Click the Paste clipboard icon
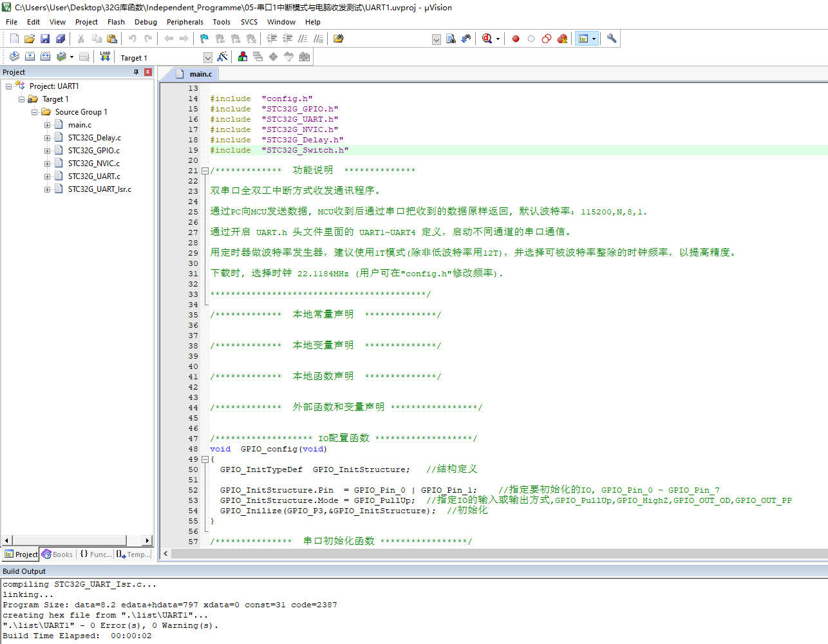 (x=112, y=39)
